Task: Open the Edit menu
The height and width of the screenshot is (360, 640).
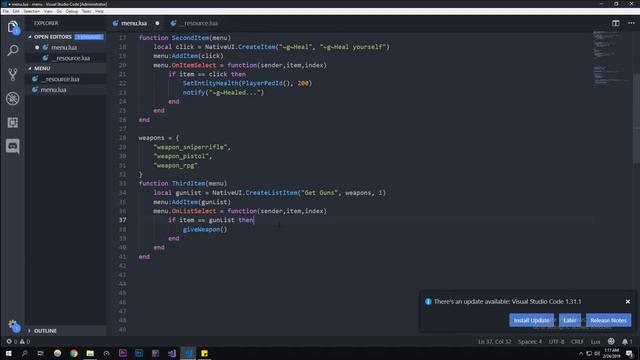Action: click(16, 11)
